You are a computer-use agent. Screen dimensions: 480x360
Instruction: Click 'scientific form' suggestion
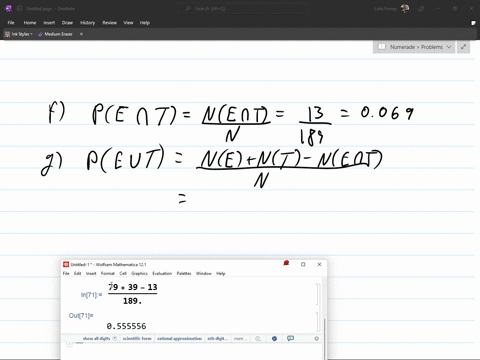pyautogui.click(x=137, y=338)
